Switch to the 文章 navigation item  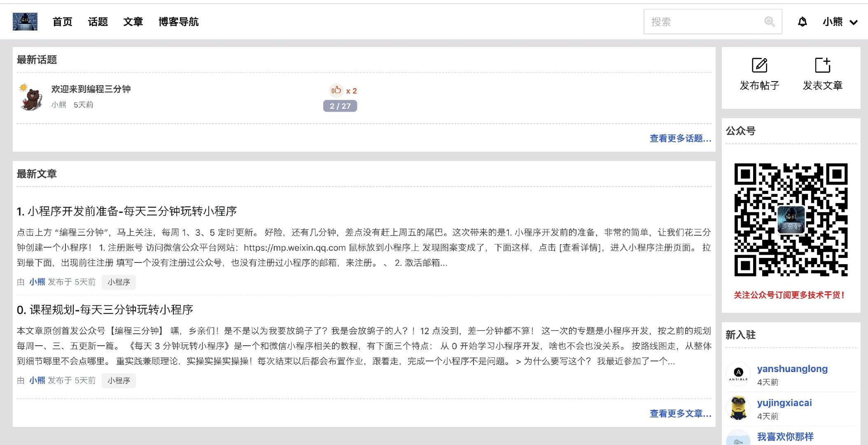click(x=133, y=22)
